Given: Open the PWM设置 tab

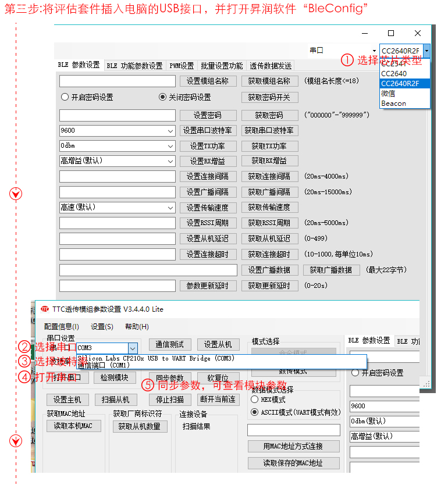Looking at the screenshot, I should pos(182,66).
